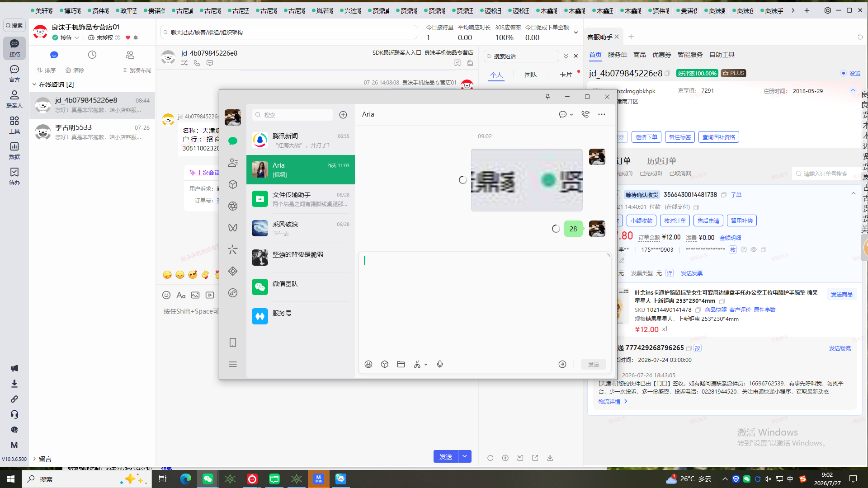Open dropdown arrow next to scissors icon
Image resolution: width=868 pixels, height=488 pixels.
(426, 365)
